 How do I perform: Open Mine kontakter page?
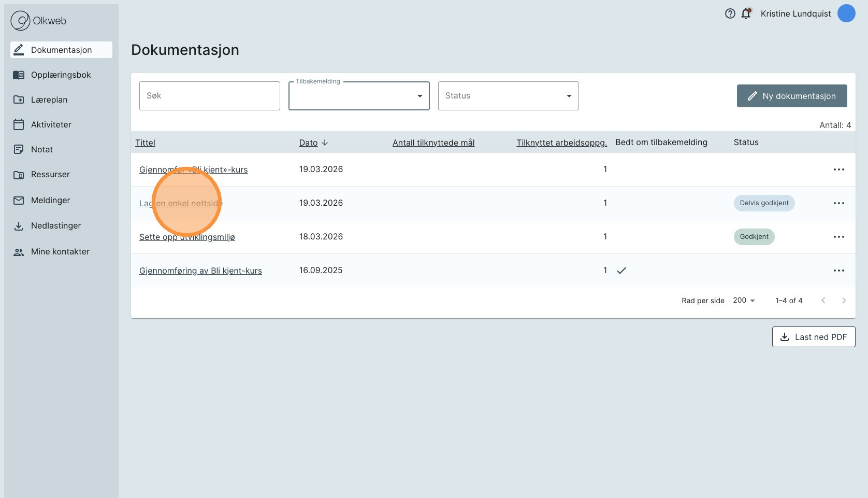pyautogui.click(x=60, y=252)
